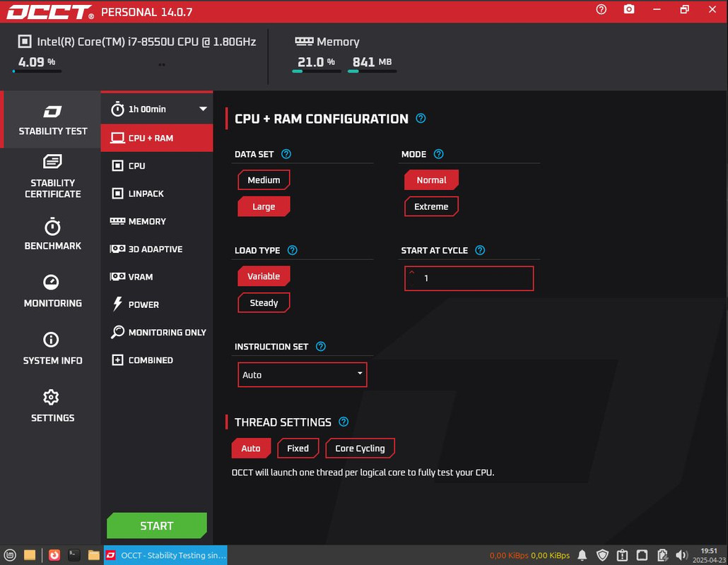Click the volume icon in system tray
728x565 pixels.
coord(681,555)
